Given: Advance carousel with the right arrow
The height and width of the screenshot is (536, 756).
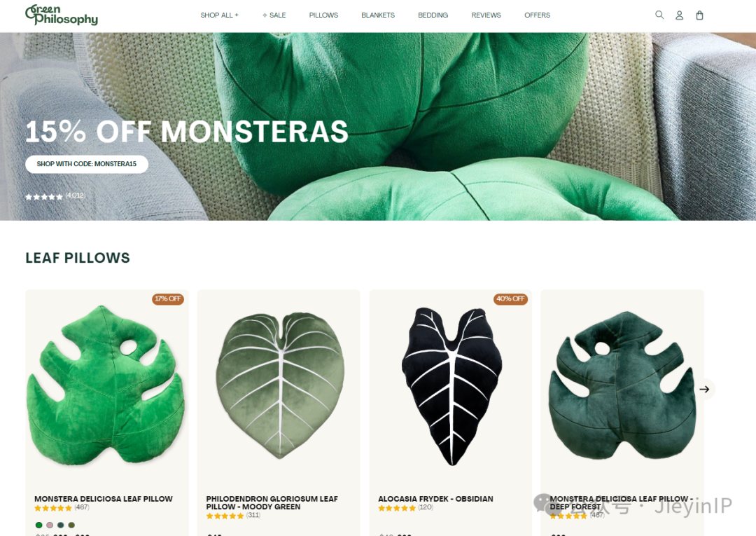Looking at the screenshot, I should click(704, 389).
